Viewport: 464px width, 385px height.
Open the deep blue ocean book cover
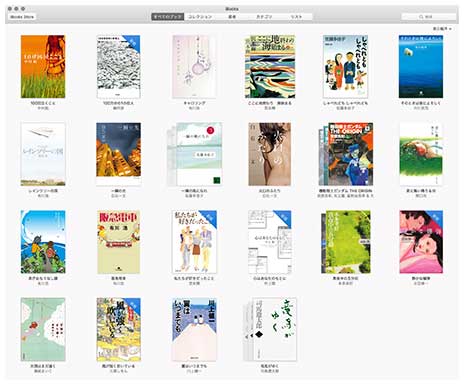(421, 67)
